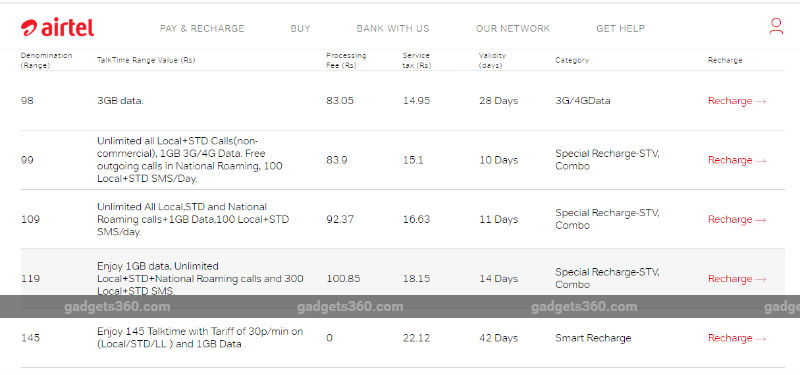Recharge the 145 Smart Recharge plan
Viewport: 800px width, 375px height.
point(737,338)
